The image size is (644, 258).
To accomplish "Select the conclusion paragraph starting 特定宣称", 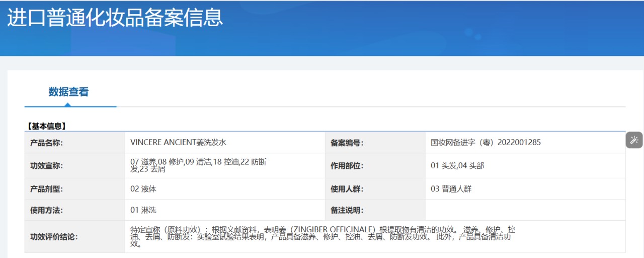I will (323, 236).
